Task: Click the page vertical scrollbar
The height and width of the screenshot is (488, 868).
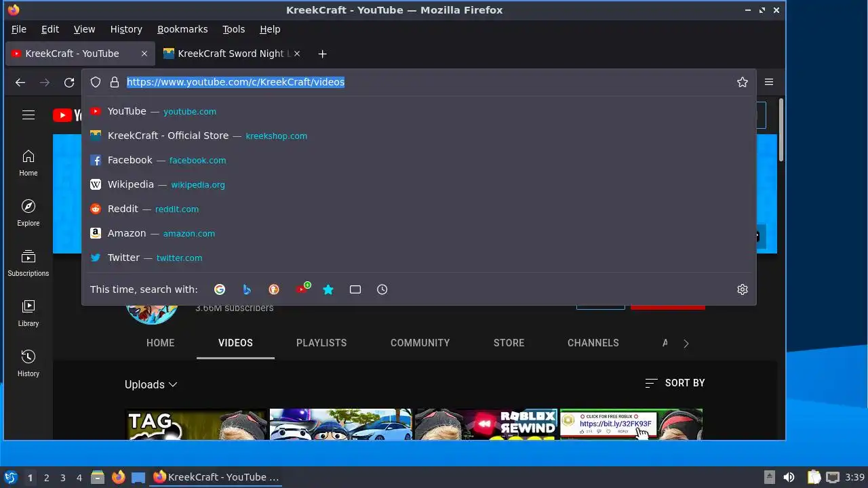Action: (781, 130)
